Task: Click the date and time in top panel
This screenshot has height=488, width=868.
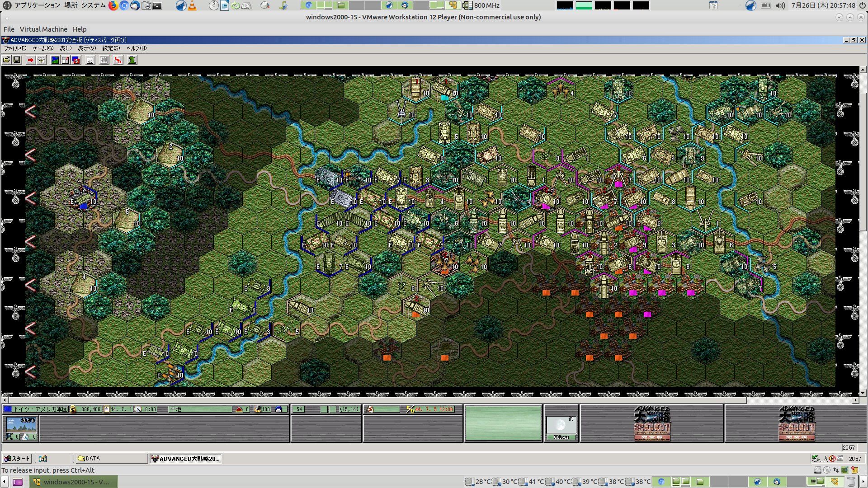Action: coord(823,5)
